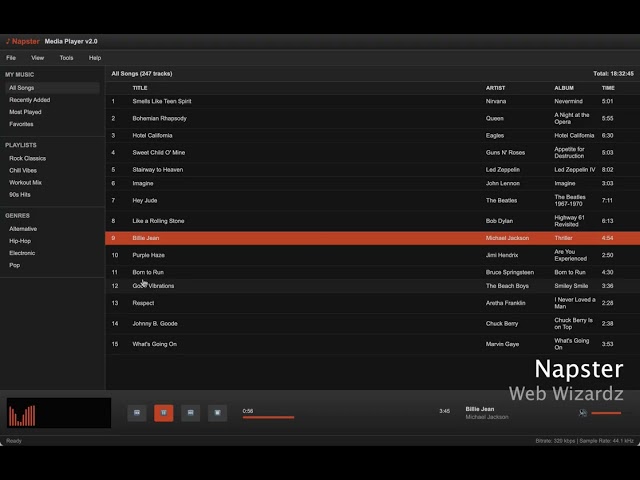
Task: Click the All Songs (247 tracks) heading
Action: pyautogui.click(x=142, y=74)
